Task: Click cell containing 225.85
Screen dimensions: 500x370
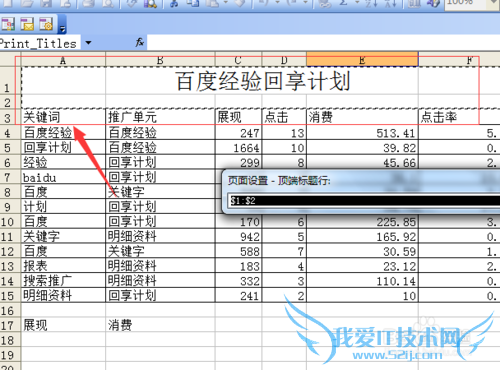Action: 362,221
